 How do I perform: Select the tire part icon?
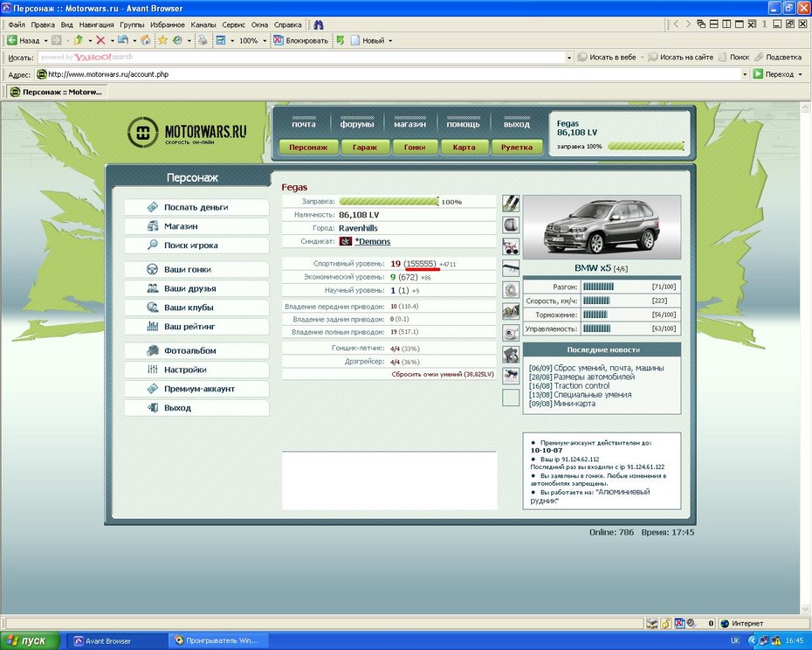511,225
